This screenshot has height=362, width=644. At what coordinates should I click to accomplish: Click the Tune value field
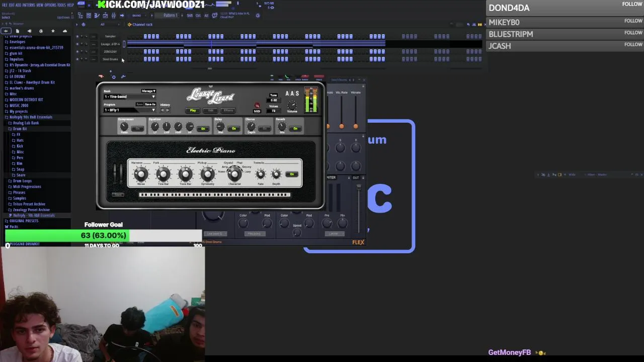click(x=274, y=100)
